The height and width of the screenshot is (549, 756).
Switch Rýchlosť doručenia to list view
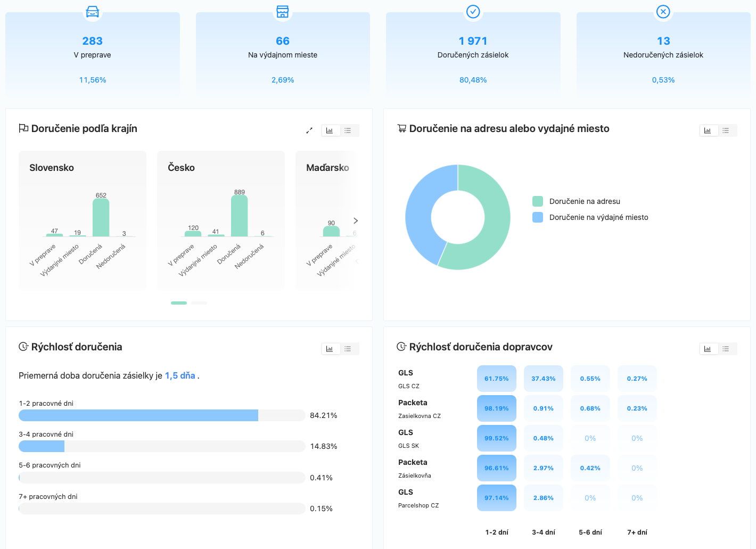click(348, 349)
